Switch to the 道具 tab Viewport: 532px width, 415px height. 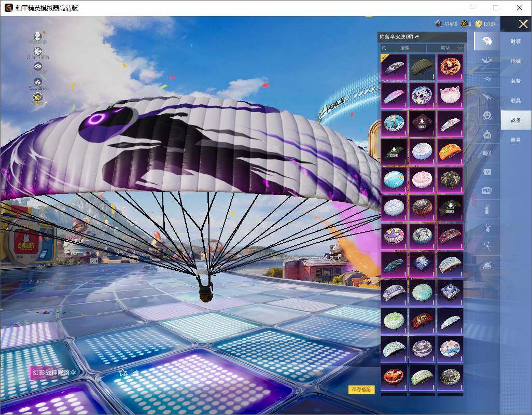click(516, 140)
